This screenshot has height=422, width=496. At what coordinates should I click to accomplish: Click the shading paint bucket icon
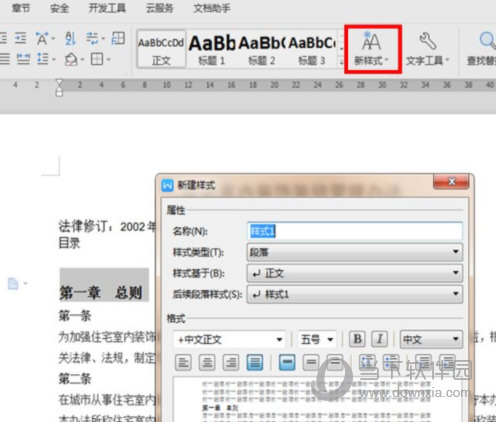click(71, 60)
